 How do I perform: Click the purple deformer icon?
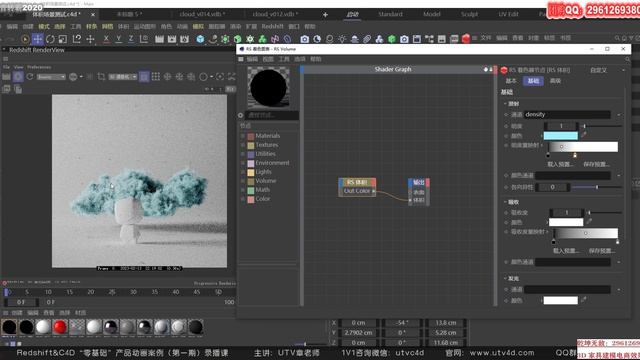(275, 39)
